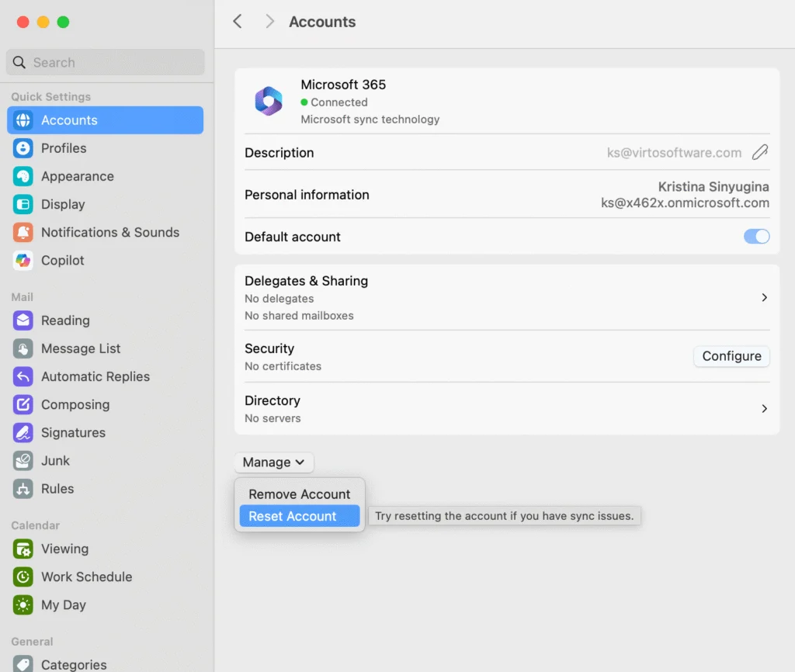The height and width of the screenshot is (672, 795).
Task: Open Notifications & Sounds bell icon
Action: (x=23, y=232)
